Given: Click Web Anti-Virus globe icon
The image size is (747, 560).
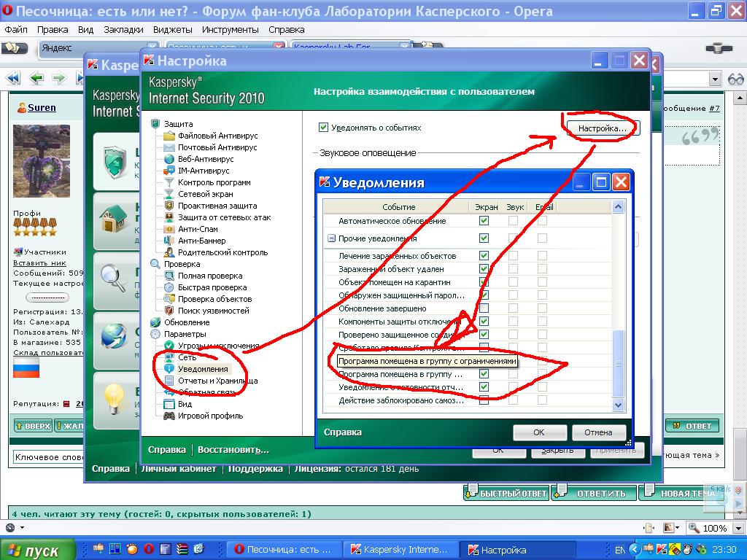Looking at the screenshot, I should [x=169, y=159].
